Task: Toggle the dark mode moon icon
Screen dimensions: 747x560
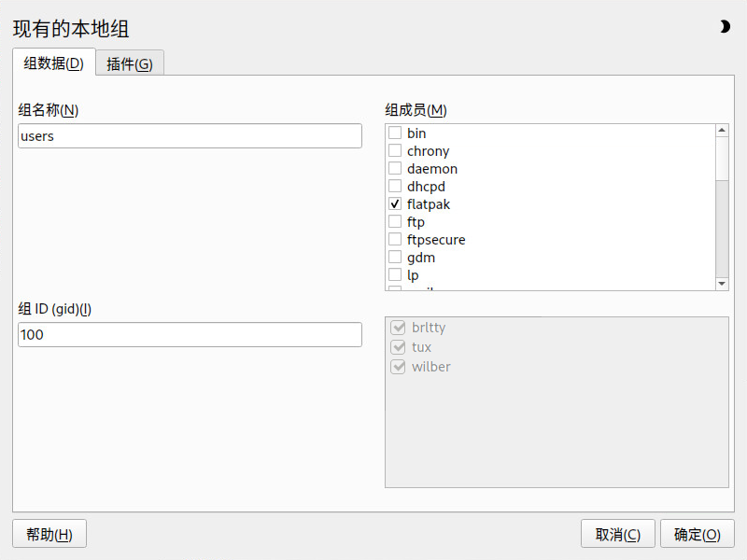Action: coord(725,27)
